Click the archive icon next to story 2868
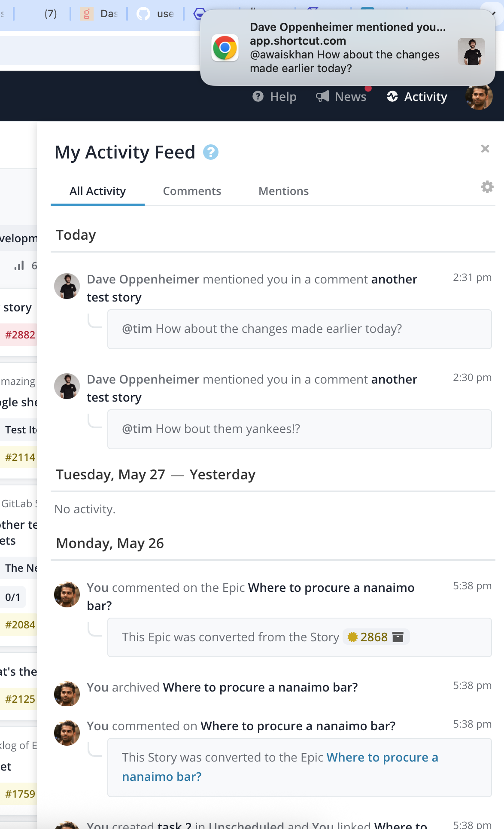The width and height of the screenshot is (504, 829). (399, 637)
